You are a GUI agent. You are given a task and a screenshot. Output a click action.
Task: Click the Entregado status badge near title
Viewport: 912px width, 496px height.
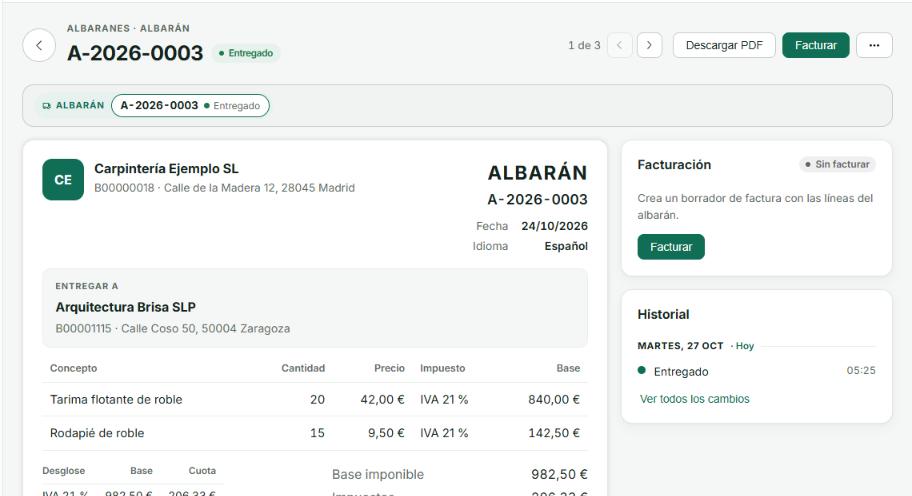coord(245,53)
